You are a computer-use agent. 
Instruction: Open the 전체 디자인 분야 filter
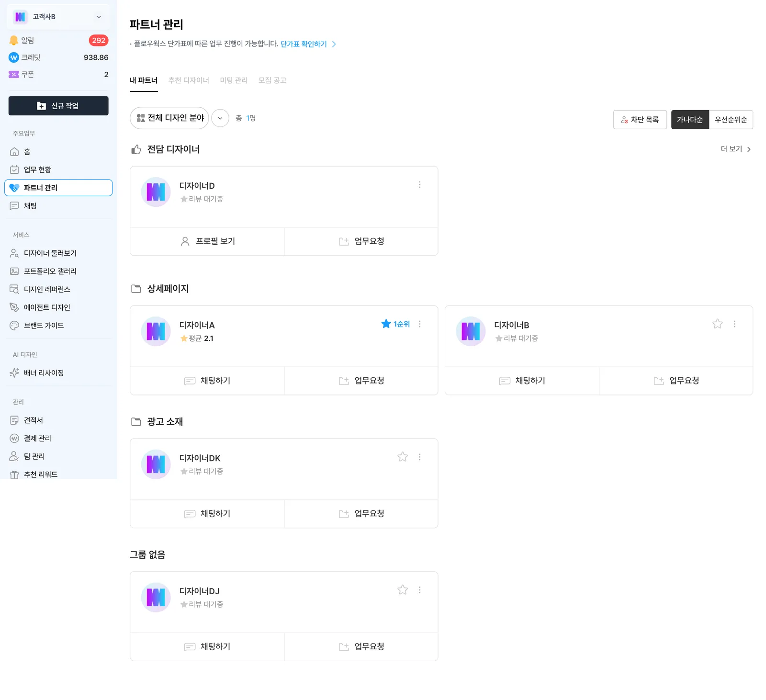(x=169, y=118)
